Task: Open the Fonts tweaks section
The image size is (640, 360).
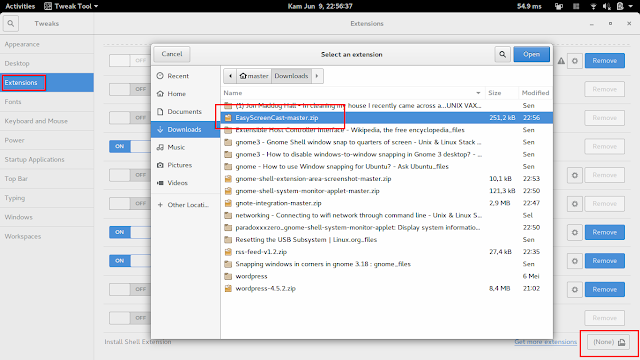Action: coord(47,102)
